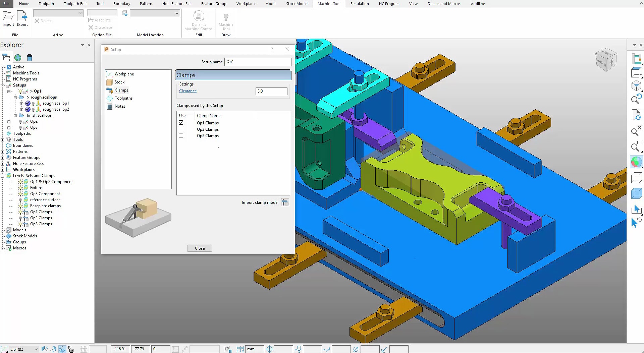Click the Import clamp model icon
Viewport: 644px width, 353px height.
pyautogui.click(x=285, y=202)
